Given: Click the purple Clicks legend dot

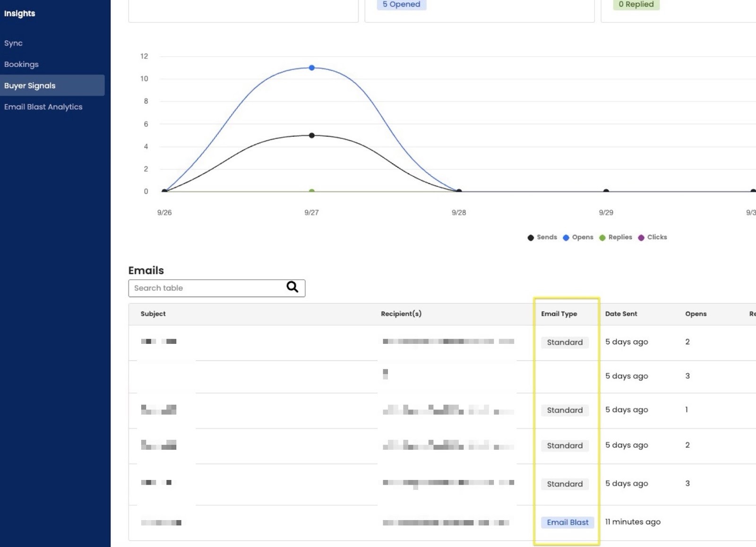Looking at the screenshot, I should (641, 238).
